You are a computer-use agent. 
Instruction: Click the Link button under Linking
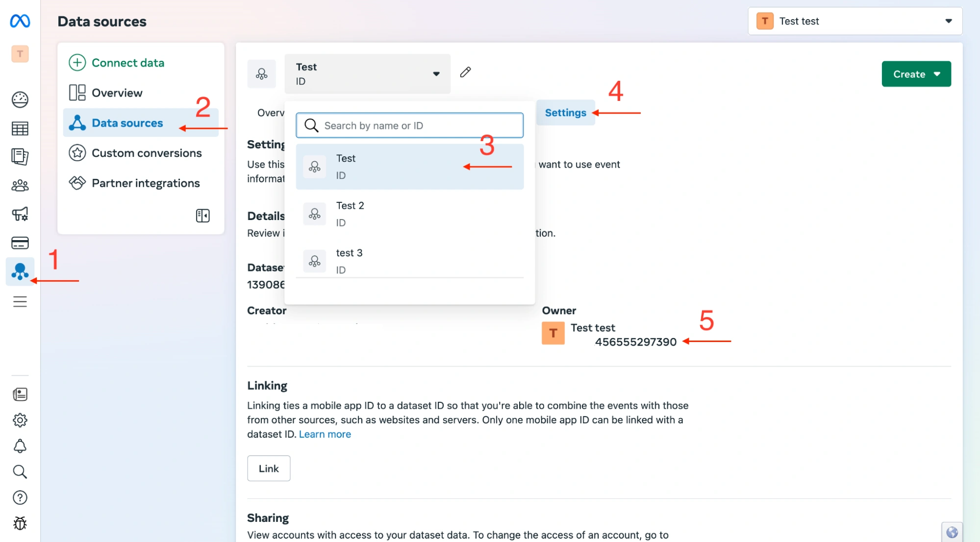[x=269, y=468]
